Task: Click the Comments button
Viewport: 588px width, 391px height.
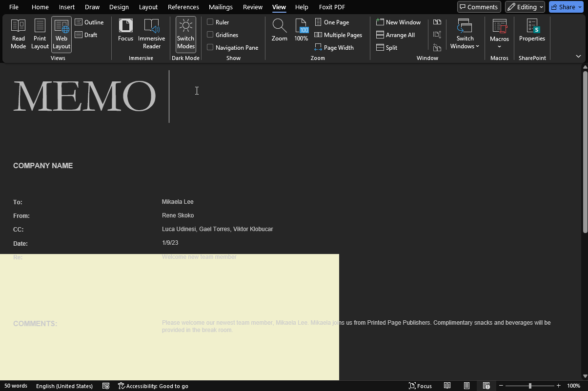Action: (x=479, y=7)
